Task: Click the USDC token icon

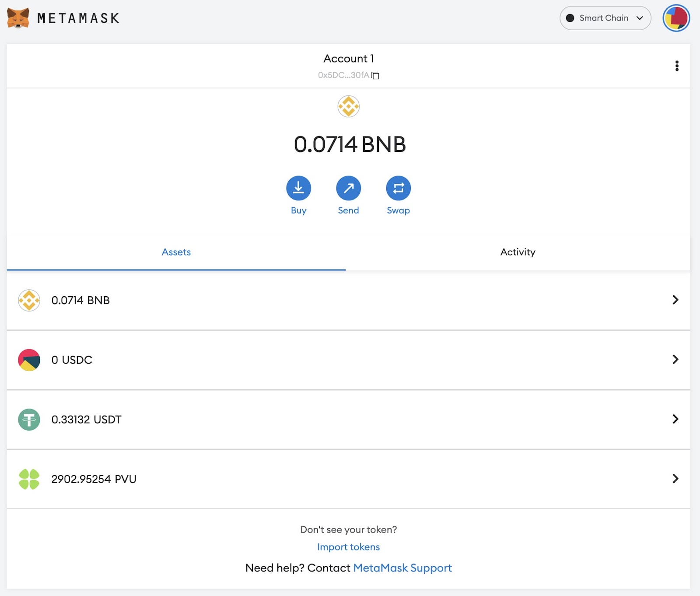Action: pyautogui.click(x=29, y=360)
